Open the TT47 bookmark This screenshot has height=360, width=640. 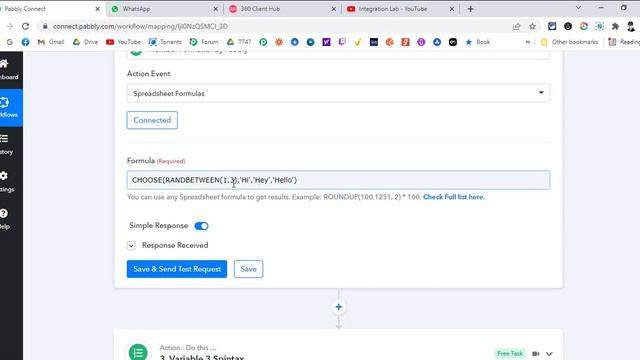click(239, 42)
